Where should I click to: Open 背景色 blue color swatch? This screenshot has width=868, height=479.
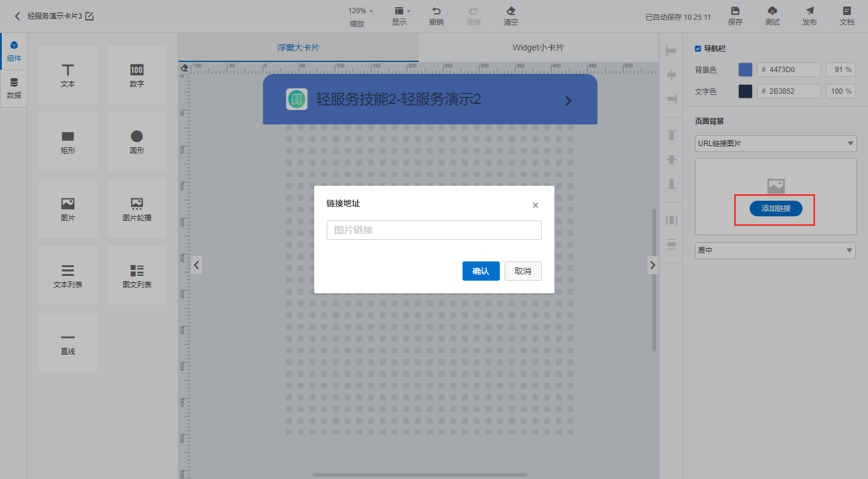pos(745,70)
